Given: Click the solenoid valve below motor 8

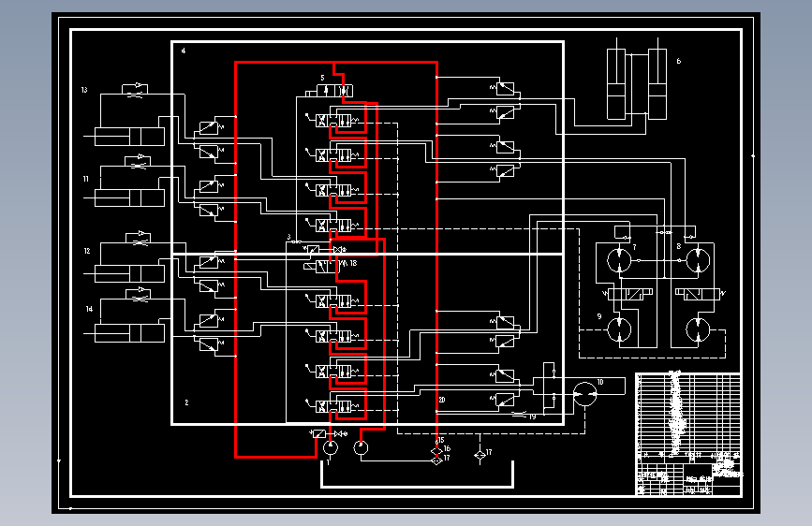Looking at the screenshot, I should tap(700, 294).
